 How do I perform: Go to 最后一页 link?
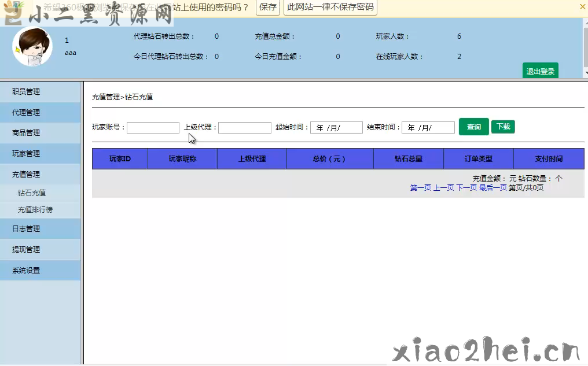pos(493,188)
